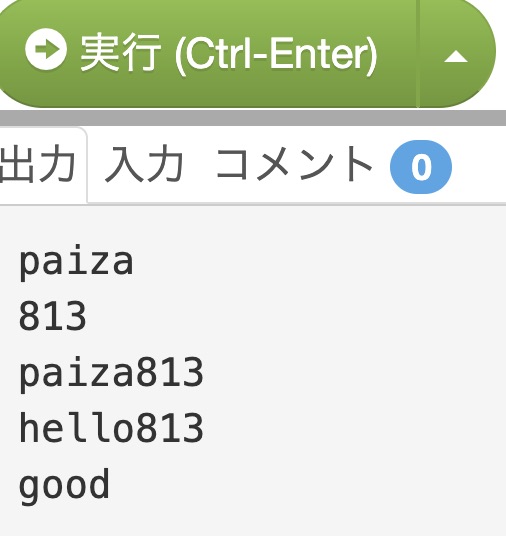Image resolution: width=506 pixels, height=536 pixels.
Task: Select the output line paiza813
Action: point(111,373)
